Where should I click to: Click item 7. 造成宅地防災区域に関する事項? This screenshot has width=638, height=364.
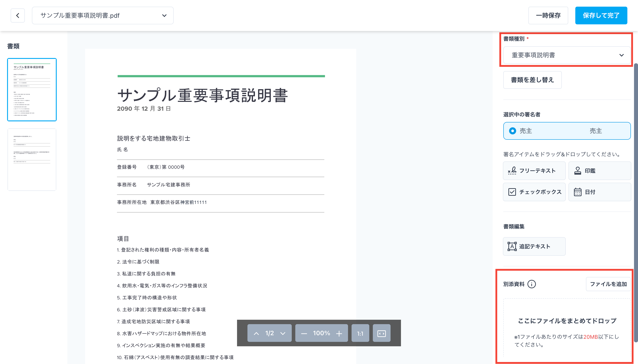point(153,321)
